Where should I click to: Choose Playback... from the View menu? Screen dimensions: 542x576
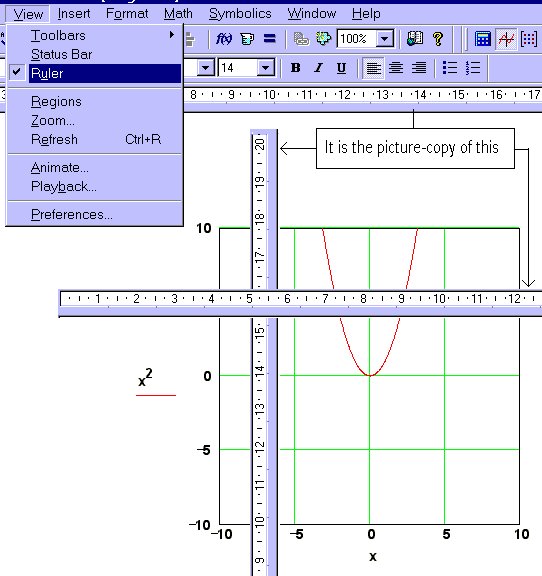coord(95,187)
